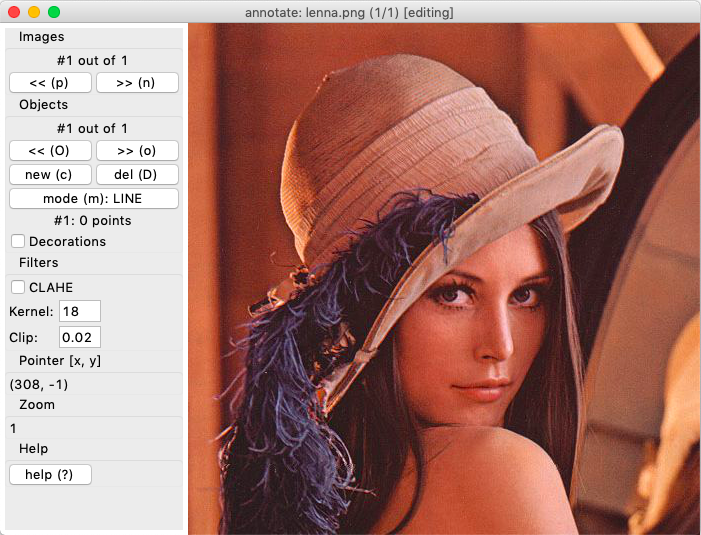Jump to next object using >> (o)
Screen dimensions: 701x535
tap(137, 150)
